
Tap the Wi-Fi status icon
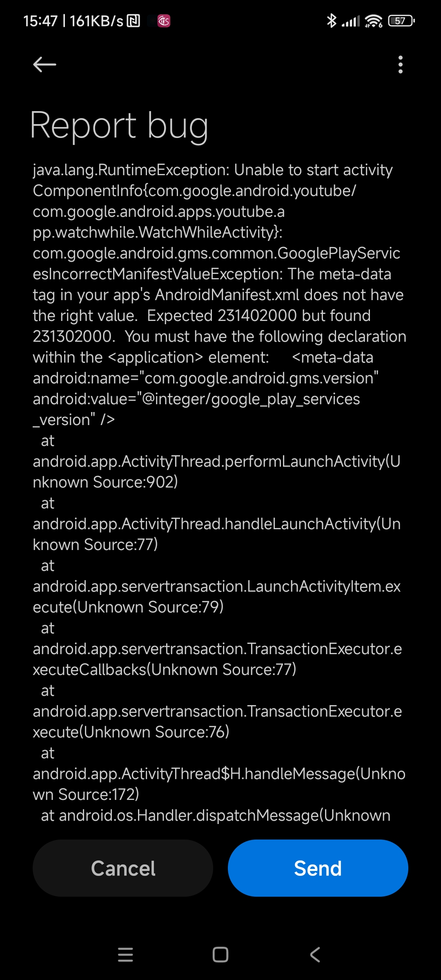373,20
